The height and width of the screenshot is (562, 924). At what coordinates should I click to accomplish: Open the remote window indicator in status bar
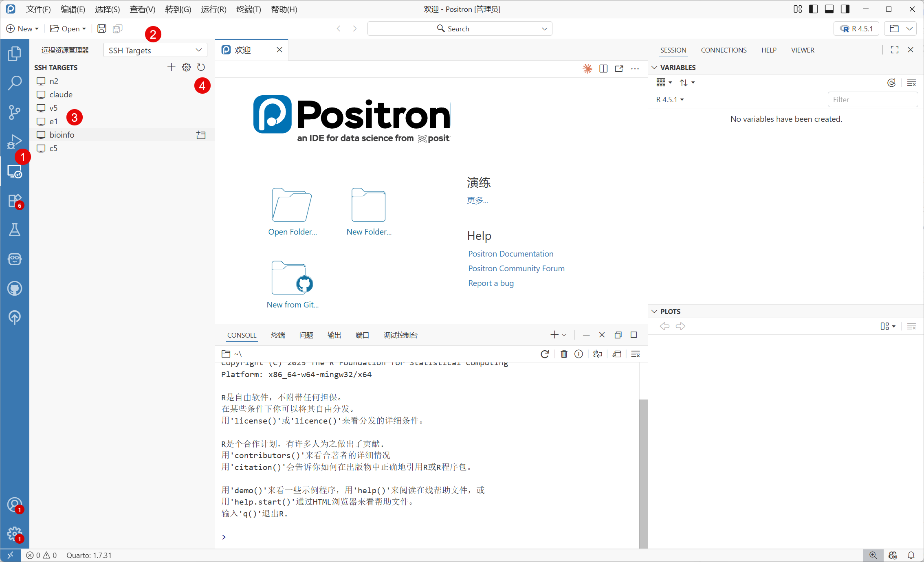[x=10, y=555]
